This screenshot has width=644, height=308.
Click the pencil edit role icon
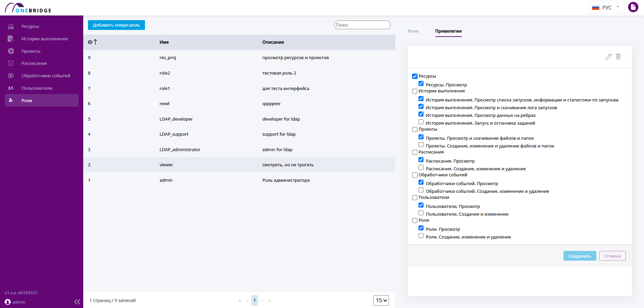tap(609, 57)
